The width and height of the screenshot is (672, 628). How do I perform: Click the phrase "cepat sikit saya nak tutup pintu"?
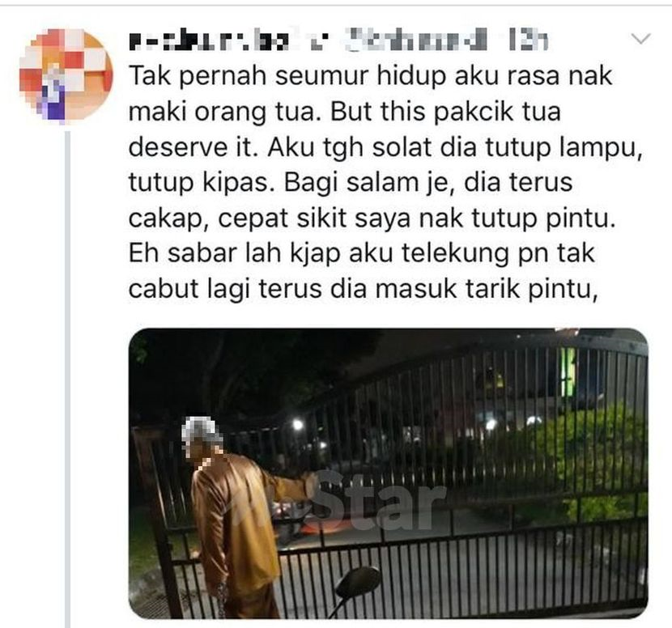coord(415,219)
